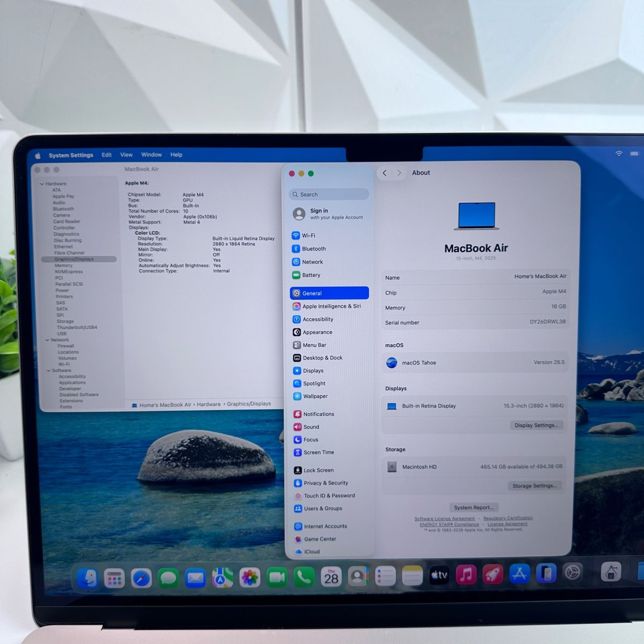This screenshot has height=644, width=644.
Task: Select Firewall under Network in System Report
Action: coord(66,346)
